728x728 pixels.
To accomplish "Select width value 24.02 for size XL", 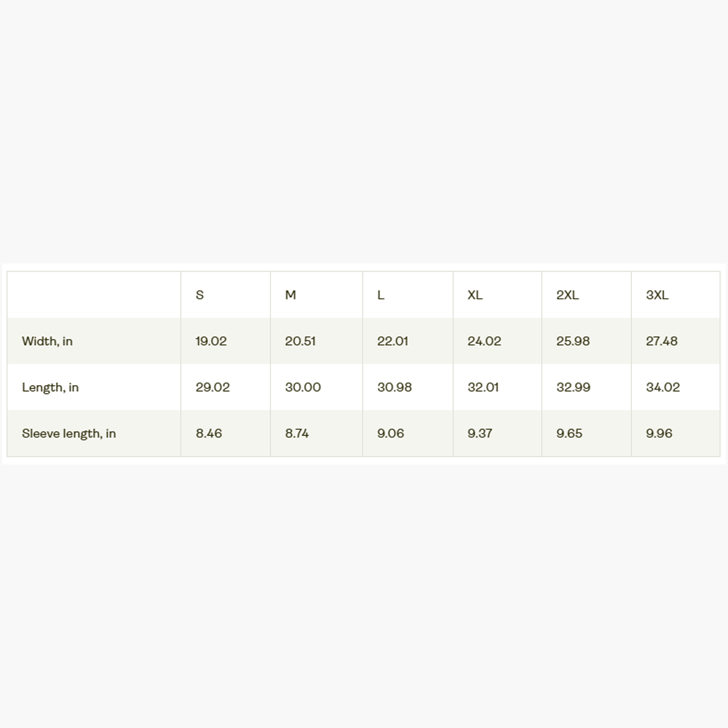I will click(x=484, y=341).
